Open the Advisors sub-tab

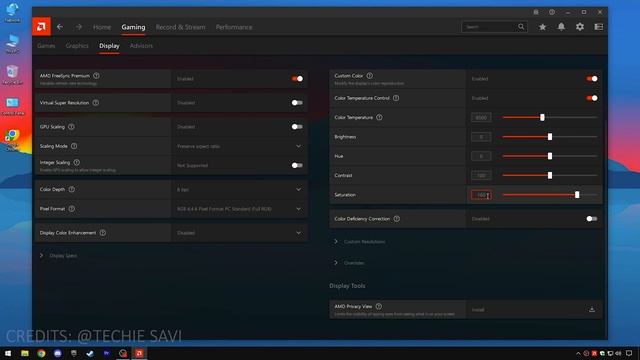point(141,46)
